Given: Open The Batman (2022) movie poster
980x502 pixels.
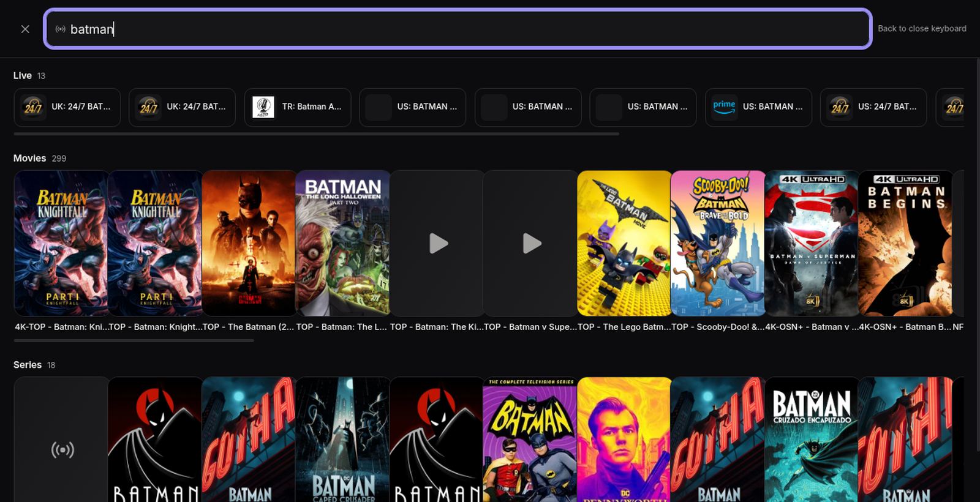Looking at the screenshot, I should click(x=249, y=243).
